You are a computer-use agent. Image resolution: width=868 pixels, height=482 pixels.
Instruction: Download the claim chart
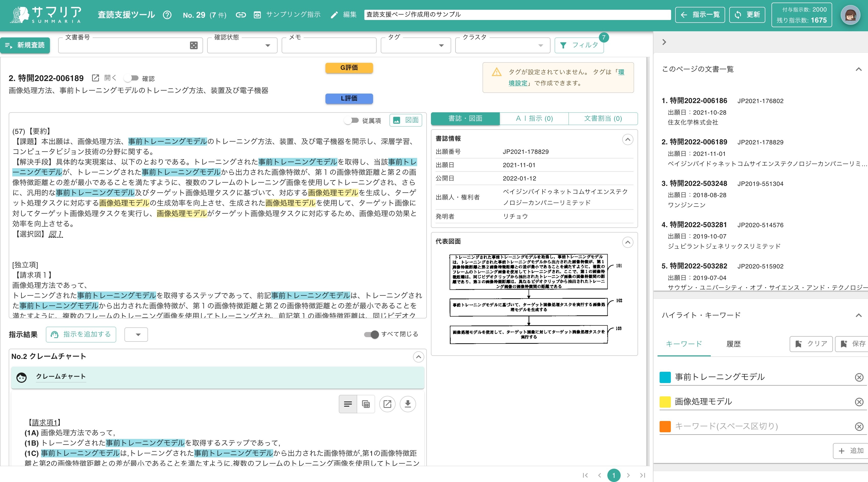coord(408,404)
